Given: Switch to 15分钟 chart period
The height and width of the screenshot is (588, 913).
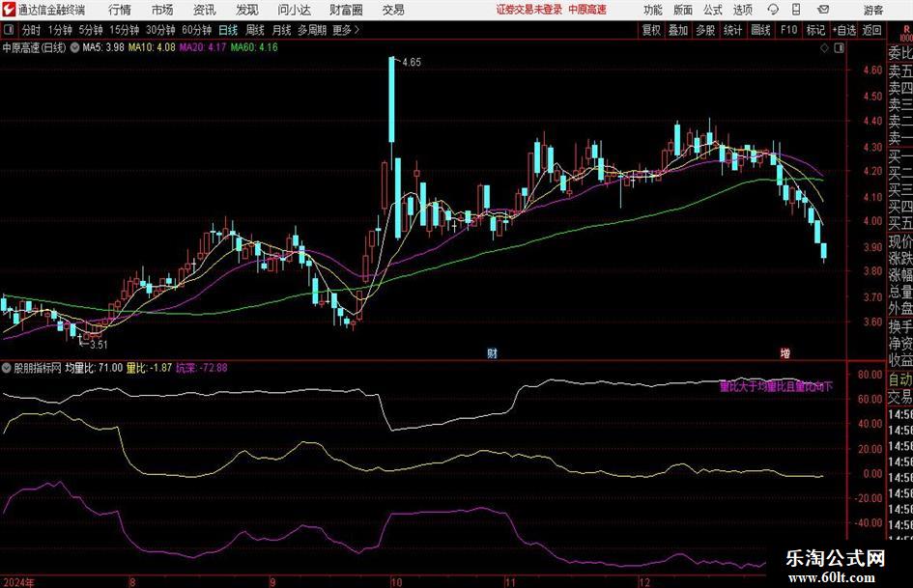Looking at the screenshot, I should (125, 30).
